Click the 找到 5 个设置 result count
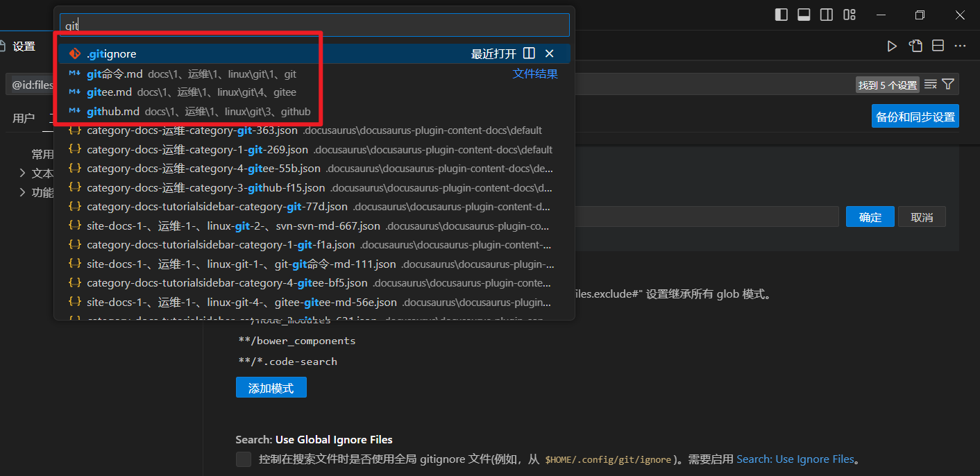The height and width of the screenshot is (476, 980). point(888,85)
